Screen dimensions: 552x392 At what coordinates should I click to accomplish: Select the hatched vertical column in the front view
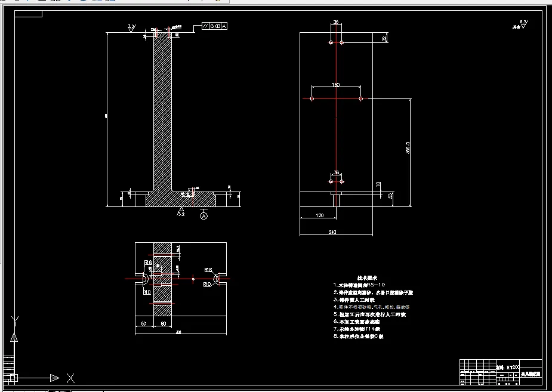click(x=163, y=113)
